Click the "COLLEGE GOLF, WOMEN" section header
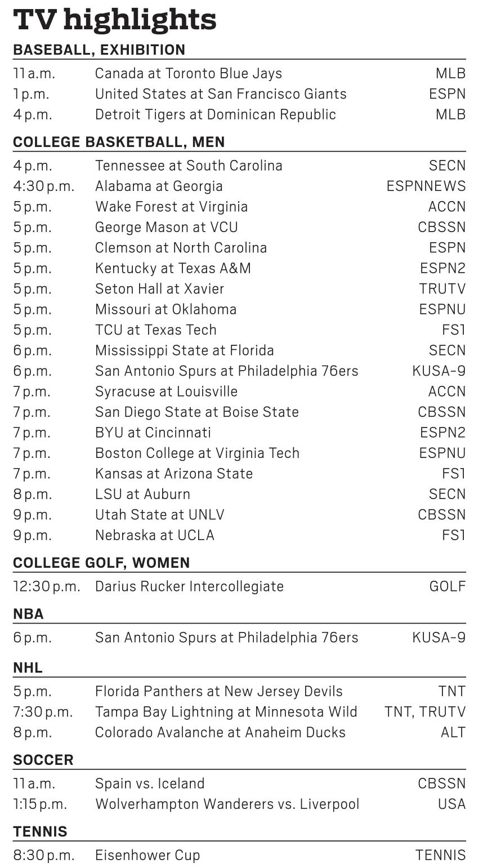Screen dimensions: 483x868 [x=101, y=563]
